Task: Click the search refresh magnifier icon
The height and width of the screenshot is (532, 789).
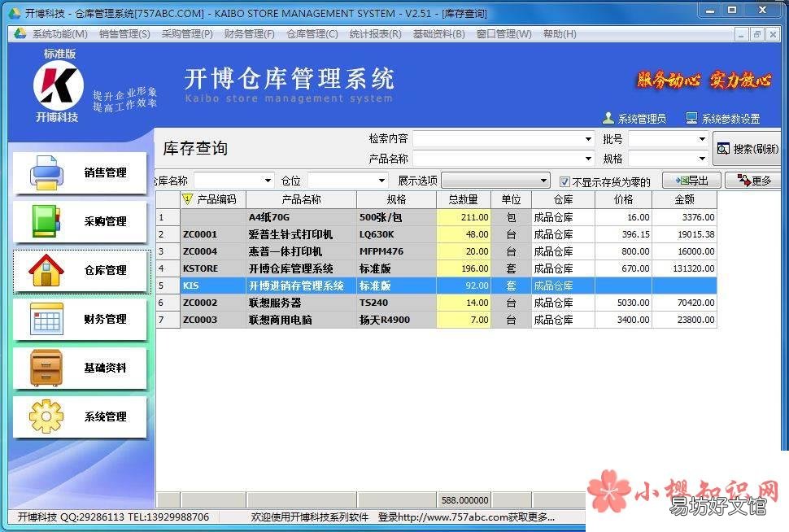Action: tap(723, 149)
